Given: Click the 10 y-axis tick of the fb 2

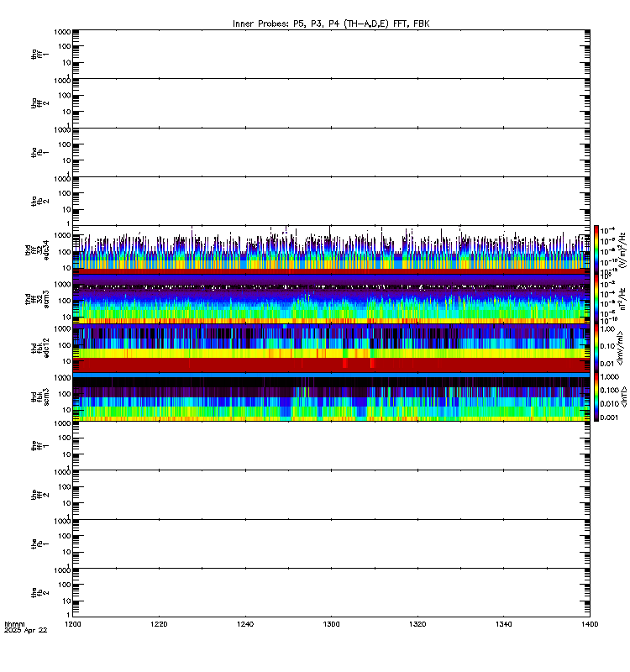Looking at the screenshot, I should (x=66, y=601).
